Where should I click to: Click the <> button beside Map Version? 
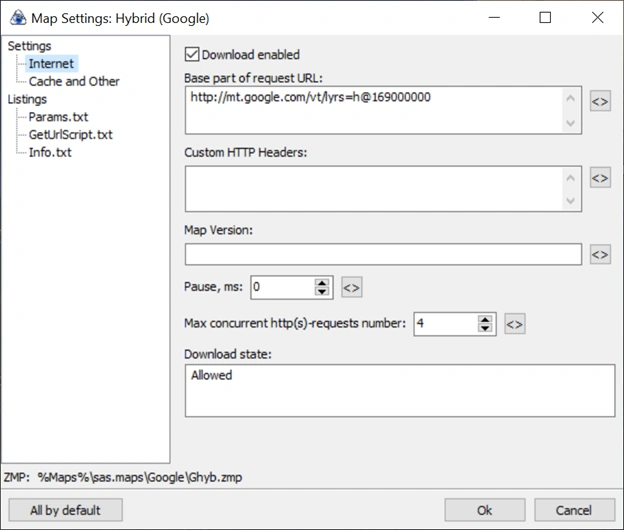tap(599, 255)
